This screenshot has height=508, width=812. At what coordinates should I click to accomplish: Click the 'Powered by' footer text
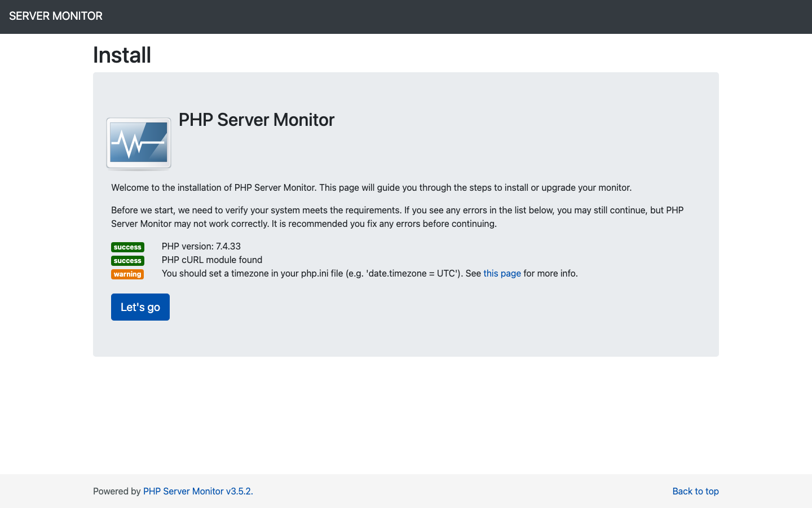117,491
